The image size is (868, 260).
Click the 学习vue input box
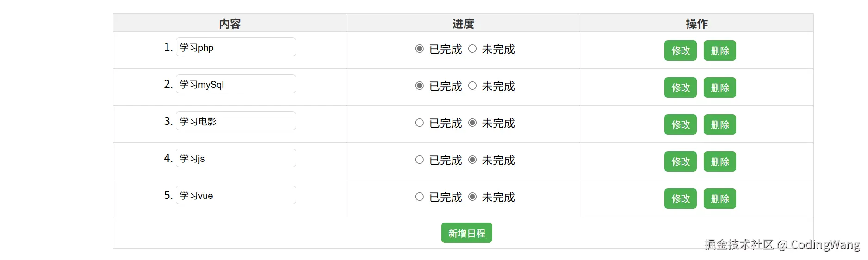(x=236, y=195)
